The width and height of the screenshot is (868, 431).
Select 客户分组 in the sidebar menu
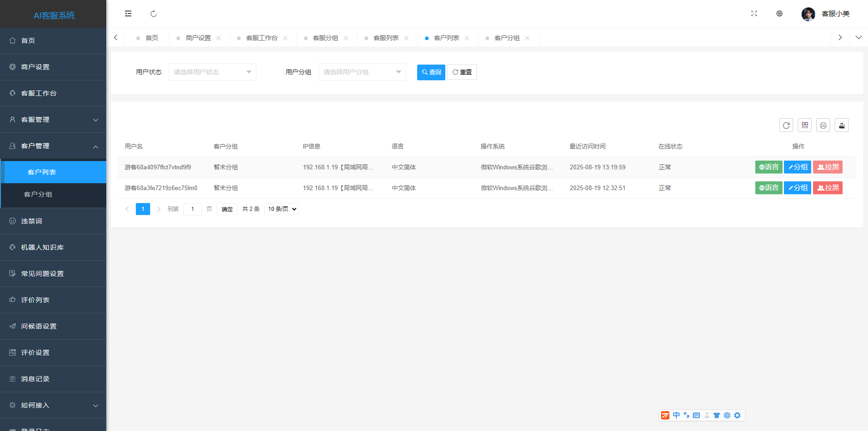[x=38, y=194]
